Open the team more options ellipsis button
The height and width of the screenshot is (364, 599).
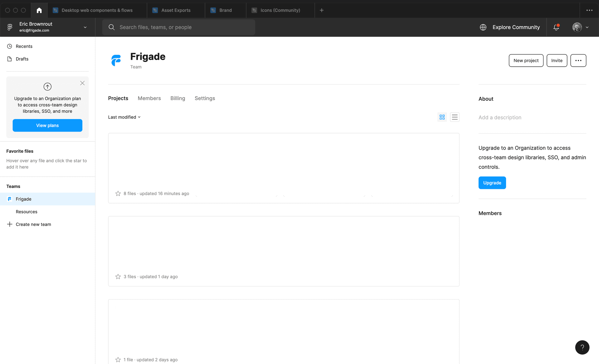tap(578, 60)
